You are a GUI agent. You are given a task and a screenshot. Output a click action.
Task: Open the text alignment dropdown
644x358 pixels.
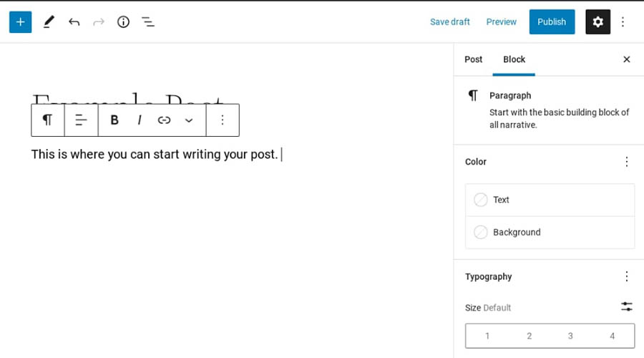click(x=81, y=120)
